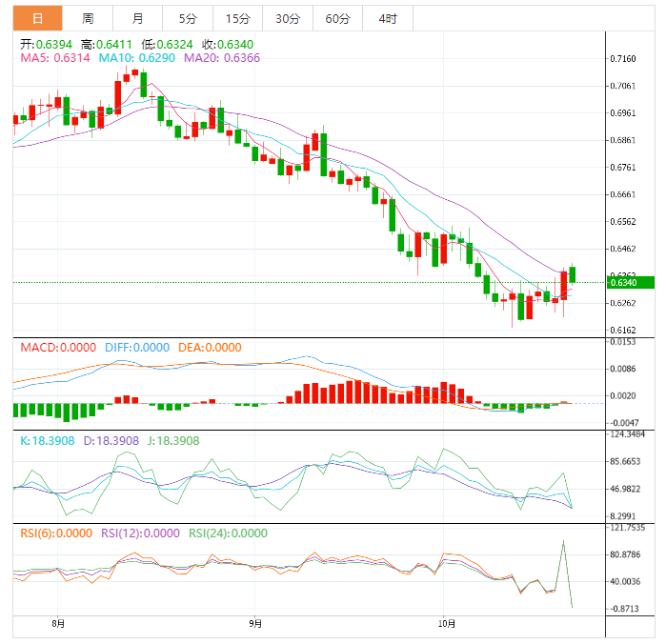Click the 121.7535 RSI axis label
This screenshot has width=666, height=644.
pos(627,528)
